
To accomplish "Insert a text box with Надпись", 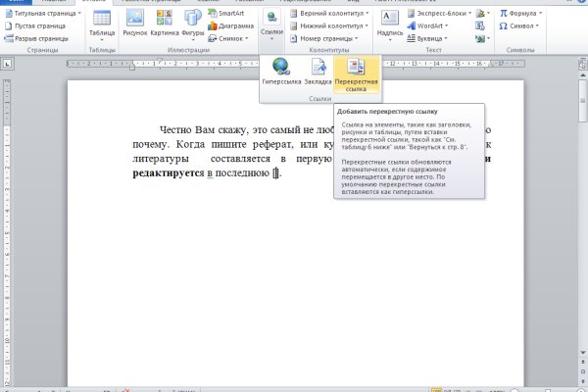I will [390, 24].
